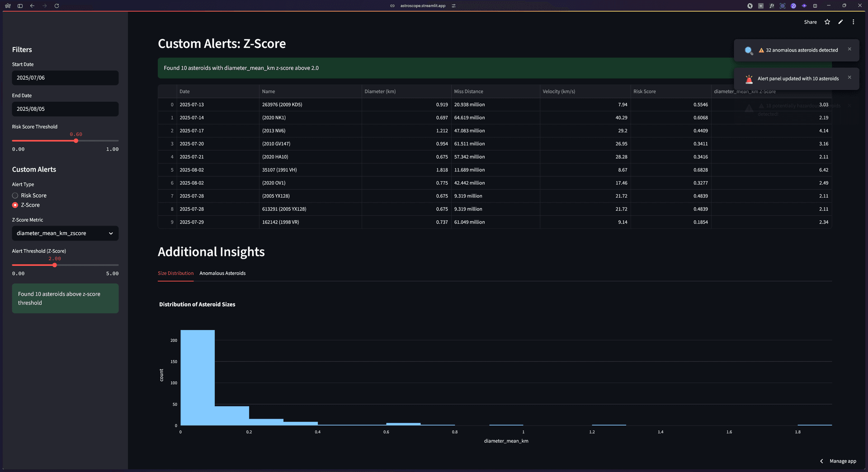Switch to the Anomalous Asteroids tab
Screen dimensions: 868x472
[x=222, y=274]
